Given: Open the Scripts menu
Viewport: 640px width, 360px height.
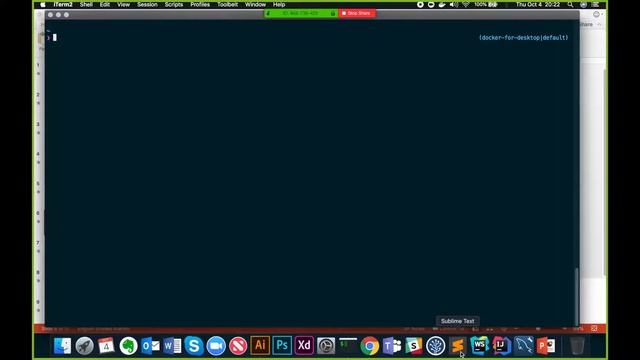Looking at the screenshot, I should (x=174, y=4).
